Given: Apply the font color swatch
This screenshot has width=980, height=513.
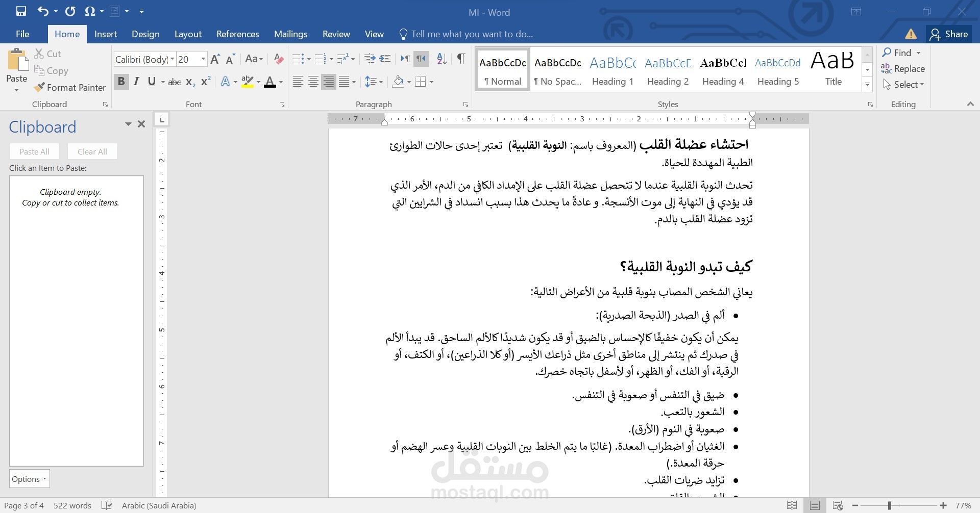Looking at the screenshot, I should (x=270, y=82).
